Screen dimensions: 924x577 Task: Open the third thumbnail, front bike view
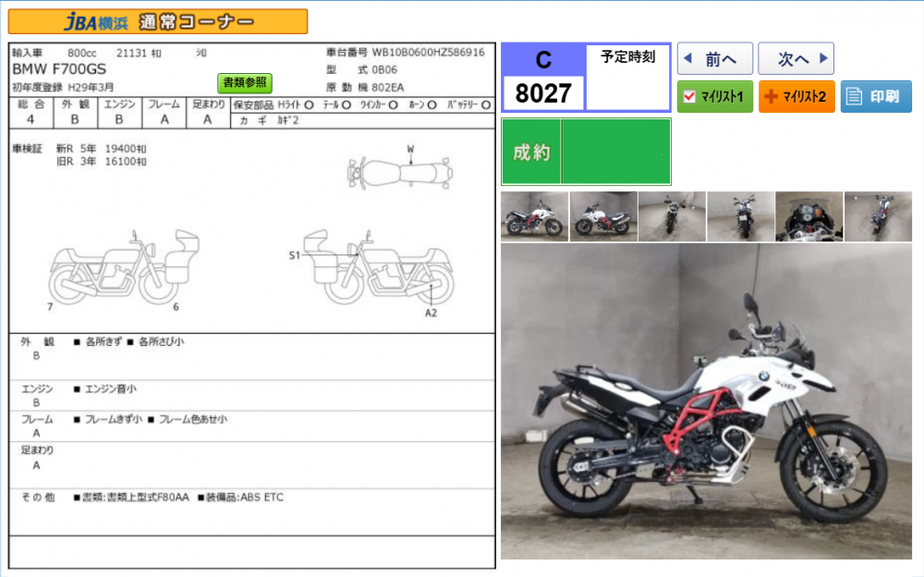[x=672, y=216]
